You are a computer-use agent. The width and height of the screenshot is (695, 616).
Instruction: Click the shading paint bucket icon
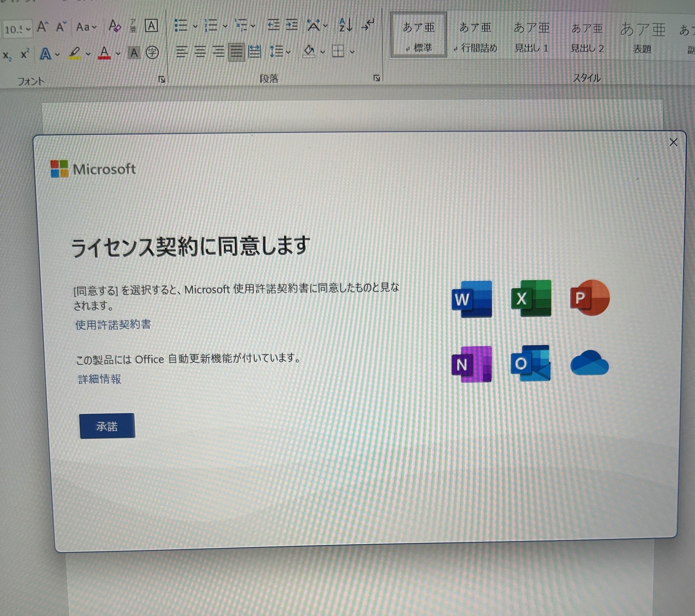[x=309, y=52]
